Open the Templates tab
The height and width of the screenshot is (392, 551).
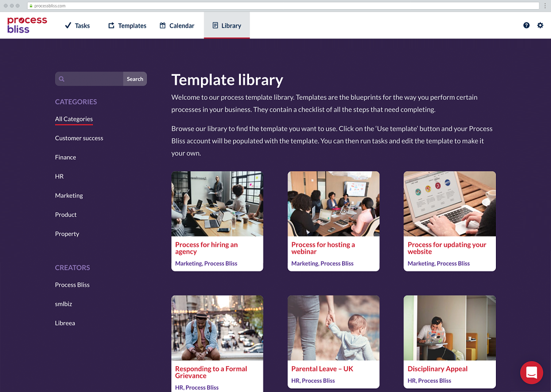pos(127,25)
